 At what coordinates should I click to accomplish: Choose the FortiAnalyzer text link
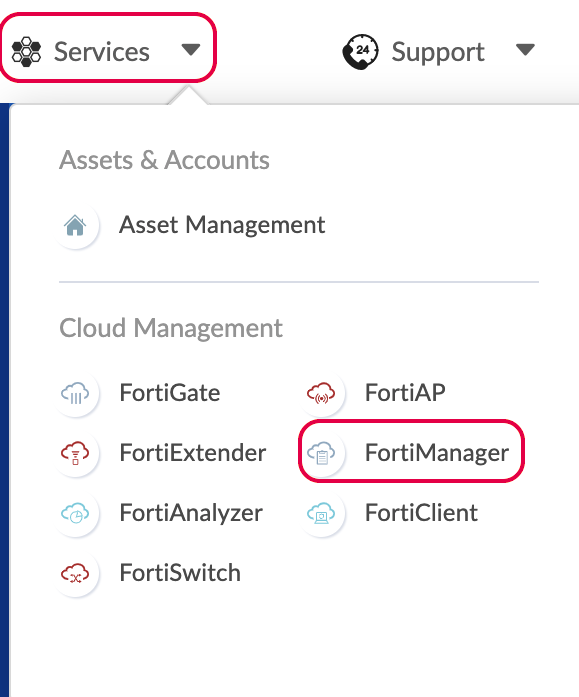191,513
